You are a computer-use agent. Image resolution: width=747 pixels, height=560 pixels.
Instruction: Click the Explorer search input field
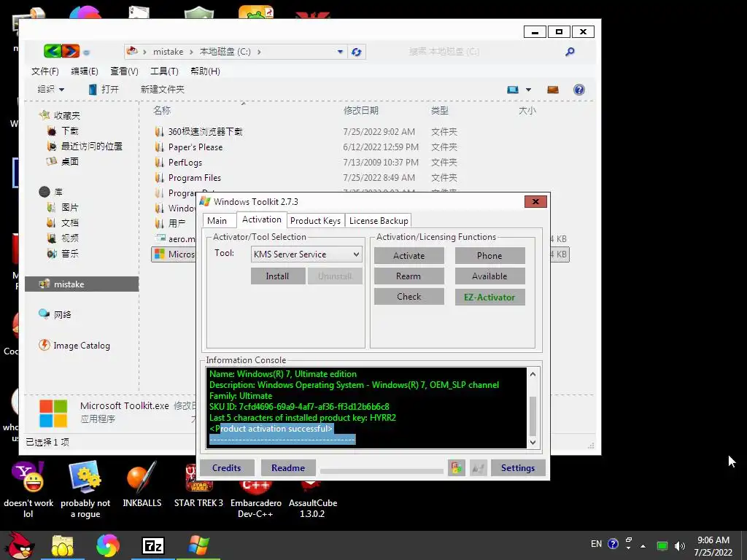[482, 52]
